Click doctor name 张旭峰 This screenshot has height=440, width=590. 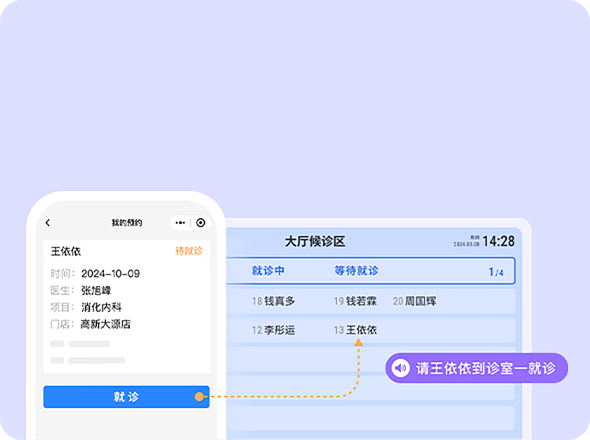(x=96, y=291)
